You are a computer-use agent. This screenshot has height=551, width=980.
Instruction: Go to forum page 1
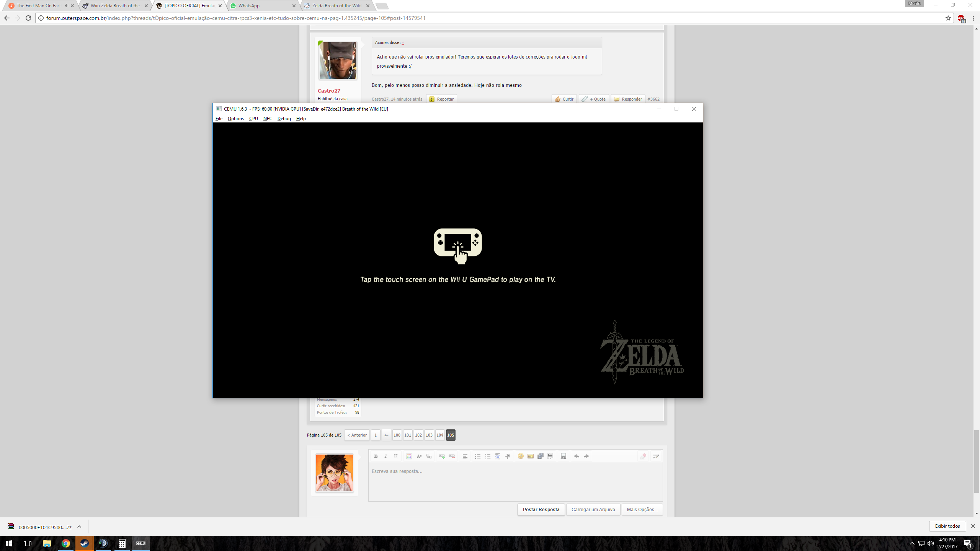[x=376, y=435]
